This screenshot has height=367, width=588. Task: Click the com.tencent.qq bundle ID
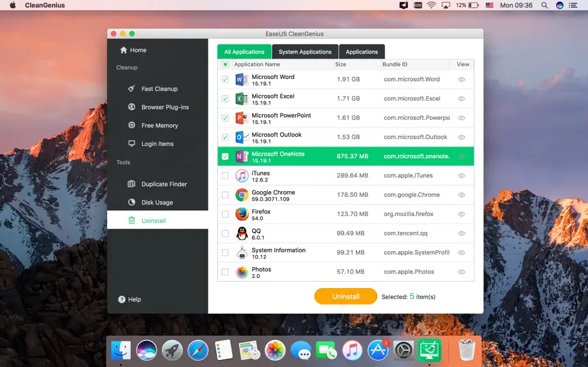tap(406, 233)
